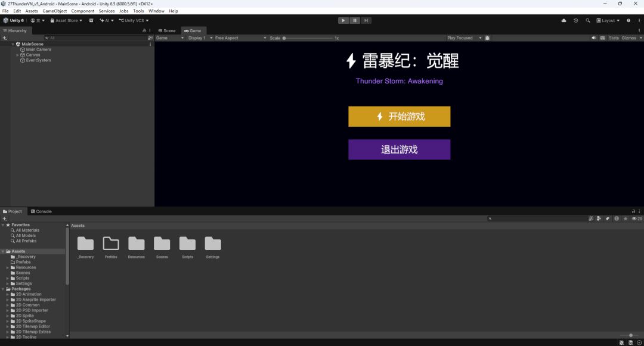Open the Assets menu
Image resolution: width=644 pixels, height=346 pixels.
point(31,11)
